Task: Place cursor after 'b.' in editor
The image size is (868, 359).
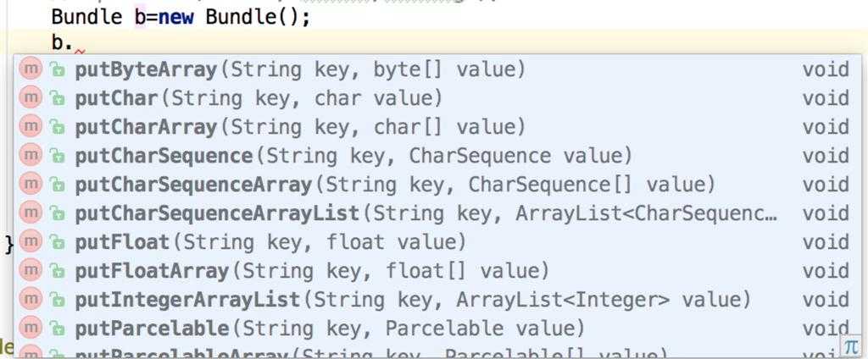Action: (75, 42)
